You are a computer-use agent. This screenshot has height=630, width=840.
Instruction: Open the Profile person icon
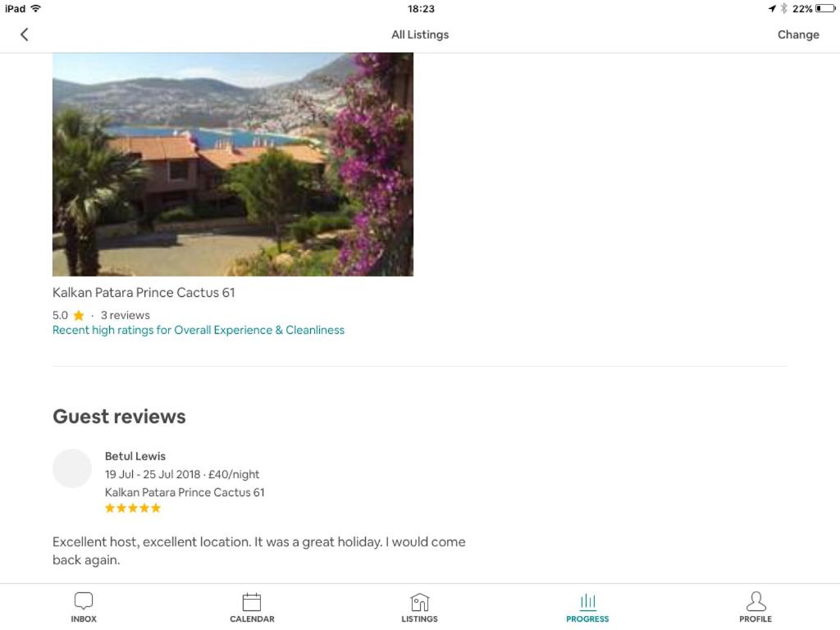(756, 601)
